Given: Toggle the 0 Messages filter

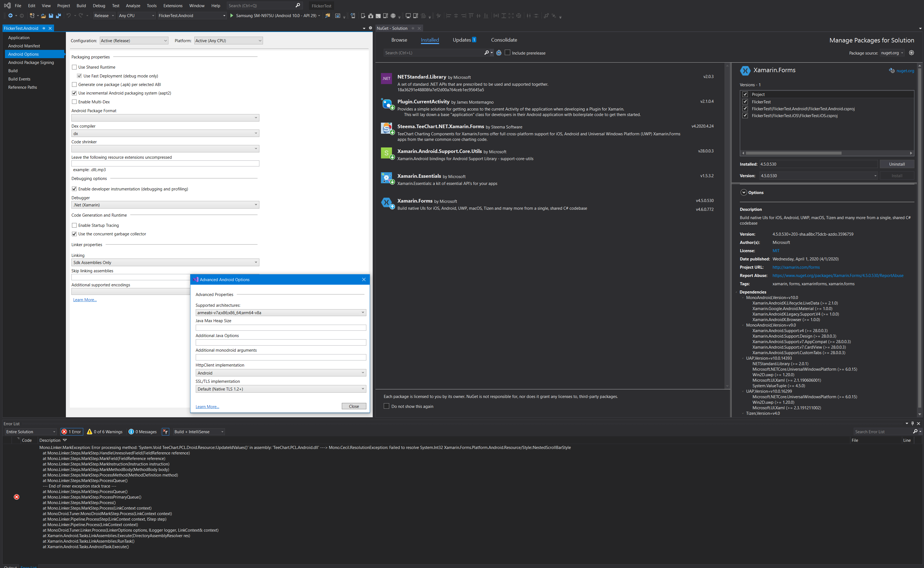Looking at the screenshot, I should coord(143,432).
